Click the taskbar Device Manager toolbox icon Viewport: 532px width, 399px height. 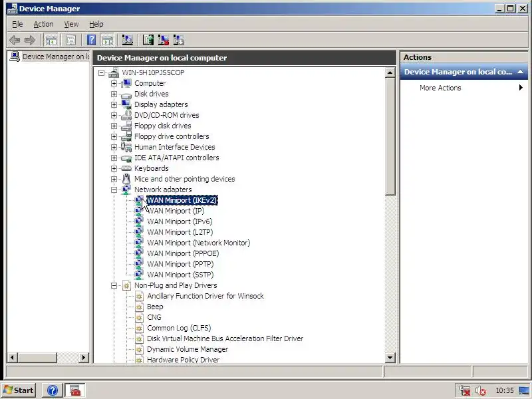(75, 390)
